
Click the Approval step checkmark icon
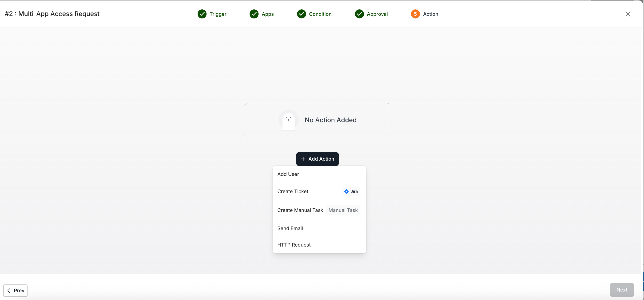coord(359,14)
